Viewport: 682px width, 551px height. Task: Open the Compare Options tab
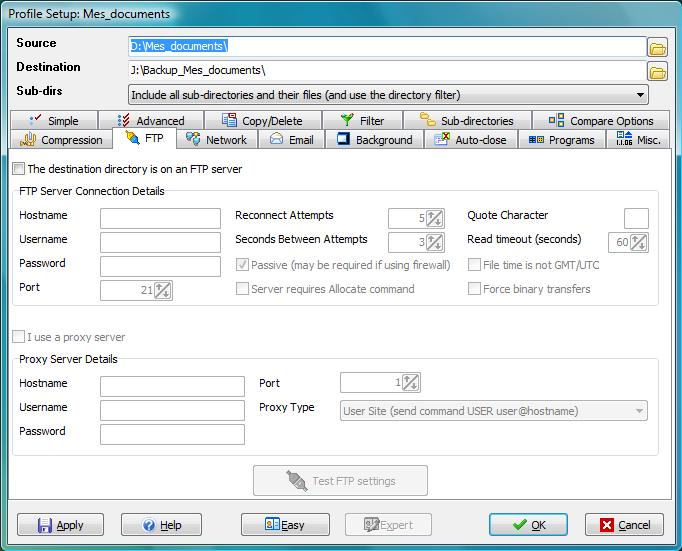(602, 121)
